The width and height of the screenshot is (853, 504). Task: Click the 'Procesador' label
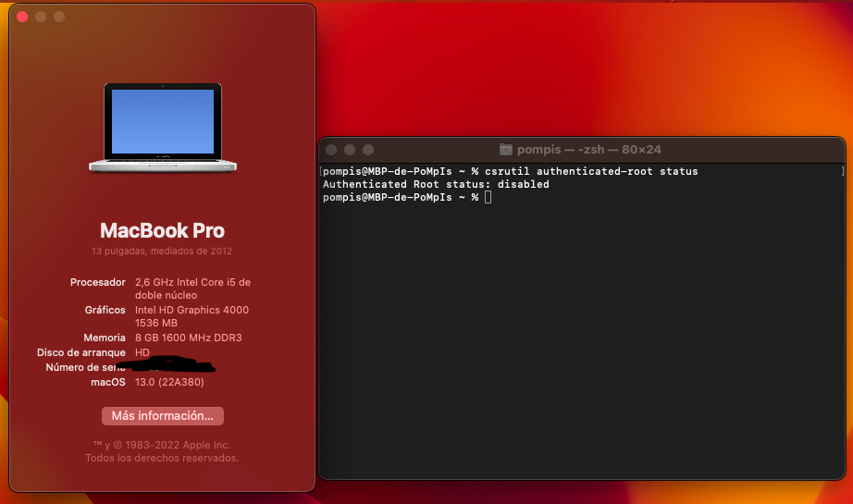98,282
